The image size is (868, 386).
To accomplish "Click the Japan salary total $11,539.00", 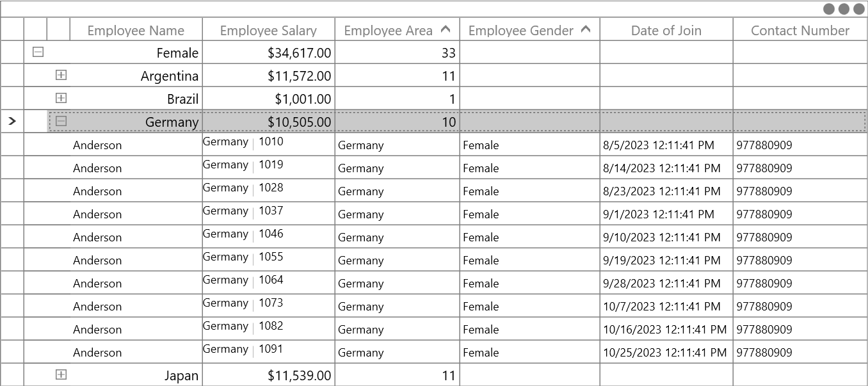I will pos(300,376).
